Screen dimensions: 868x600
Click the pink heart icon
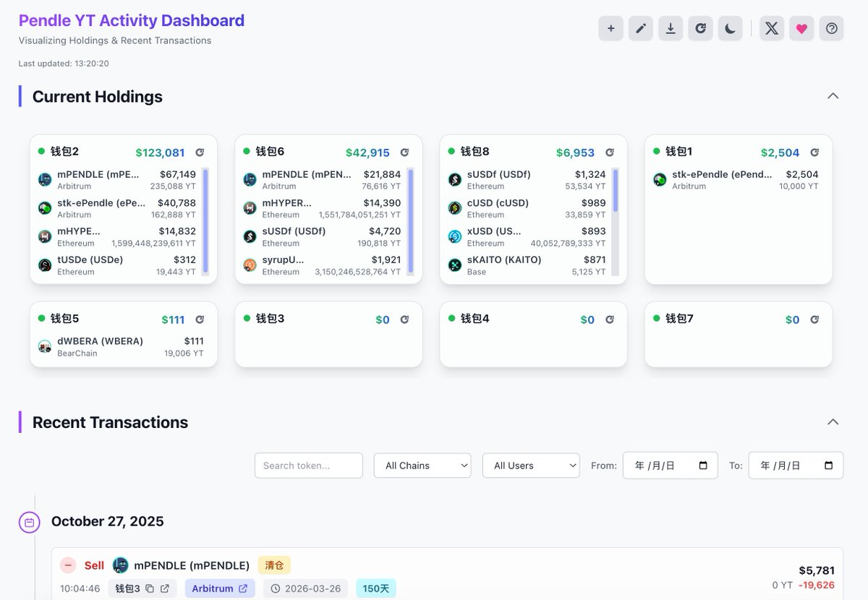coord(801,29)
